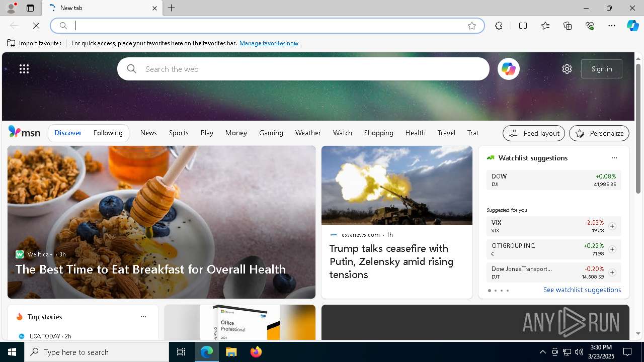Open the Copilot sidebar icon
This screenshot has width=644, height=362.
632,26
